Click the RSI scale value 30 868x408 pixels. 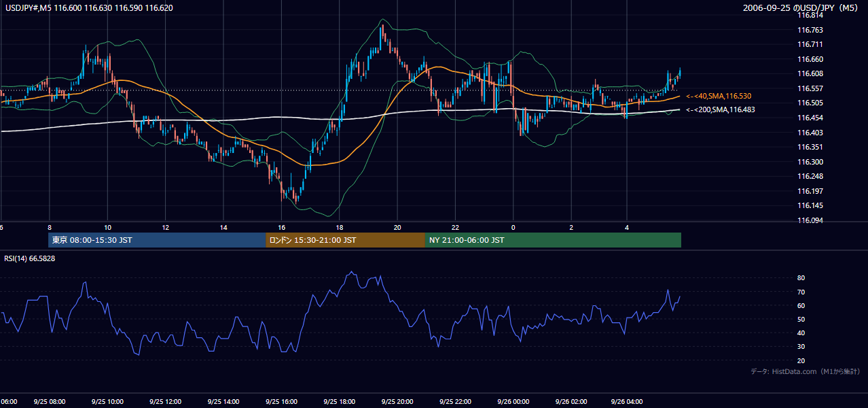(801, 346)
